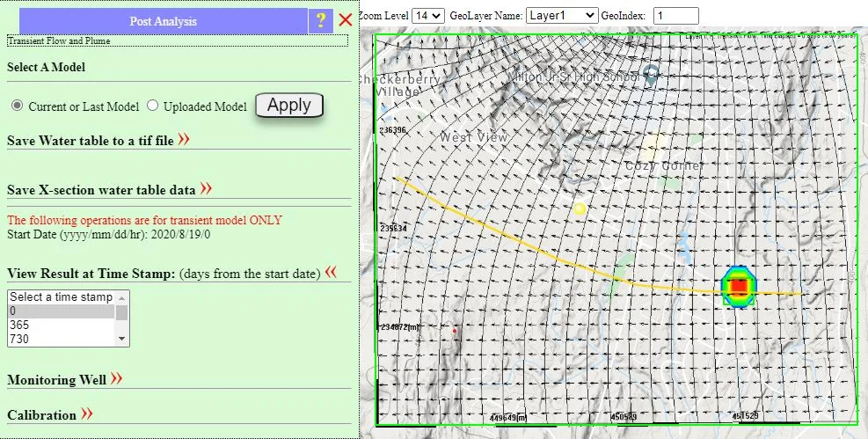Click the 236396 coordinate label on the map

tap(393, 130)
